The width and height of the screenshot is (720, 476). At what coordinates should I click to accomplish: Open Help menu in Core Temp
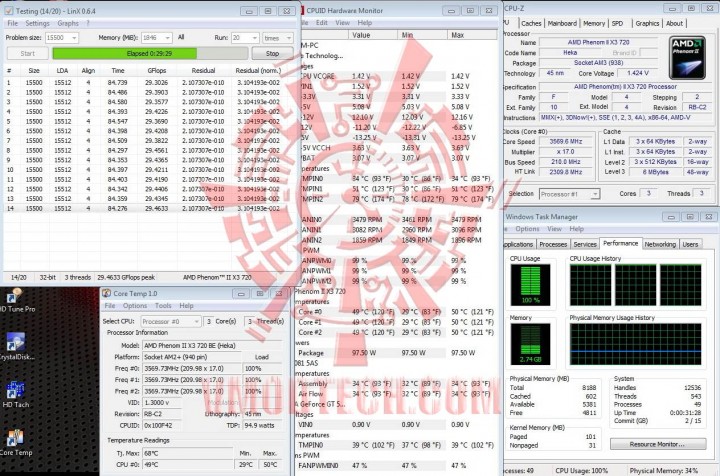tap(186, 306)
